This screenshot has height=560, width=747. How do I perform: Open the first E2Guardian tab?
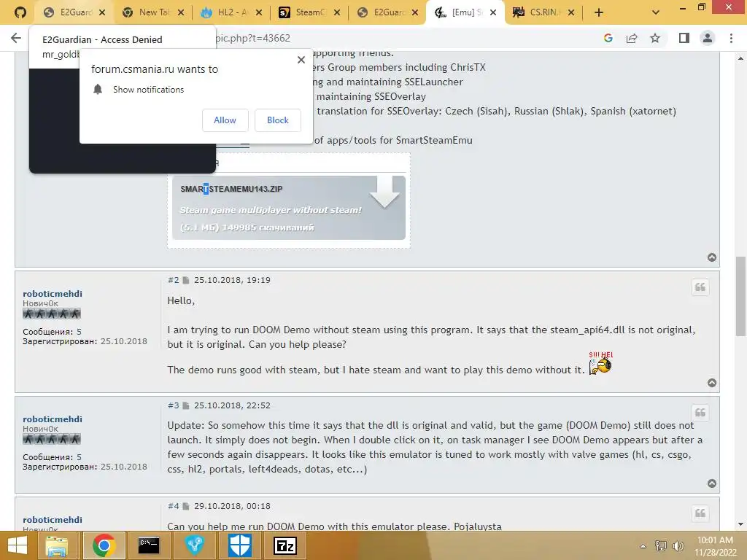(74, 12)
